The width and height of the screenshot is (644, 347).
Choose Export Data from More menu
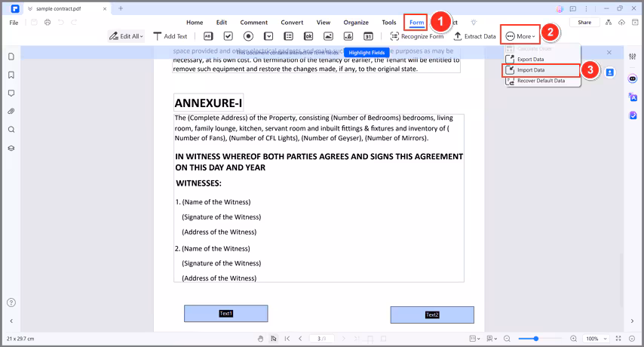point(542,59)
